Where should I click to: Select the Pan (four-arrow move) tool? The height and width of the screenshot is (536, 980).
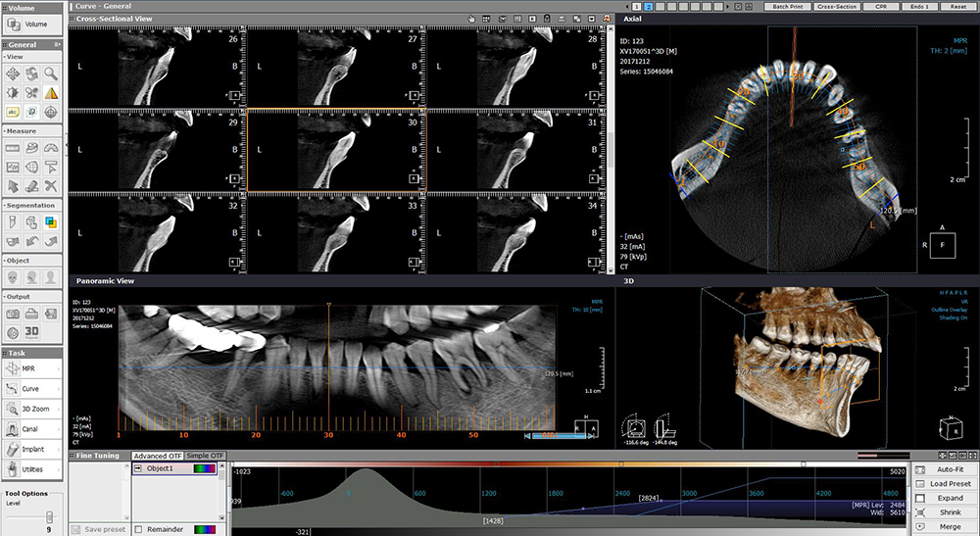[13, 74]
